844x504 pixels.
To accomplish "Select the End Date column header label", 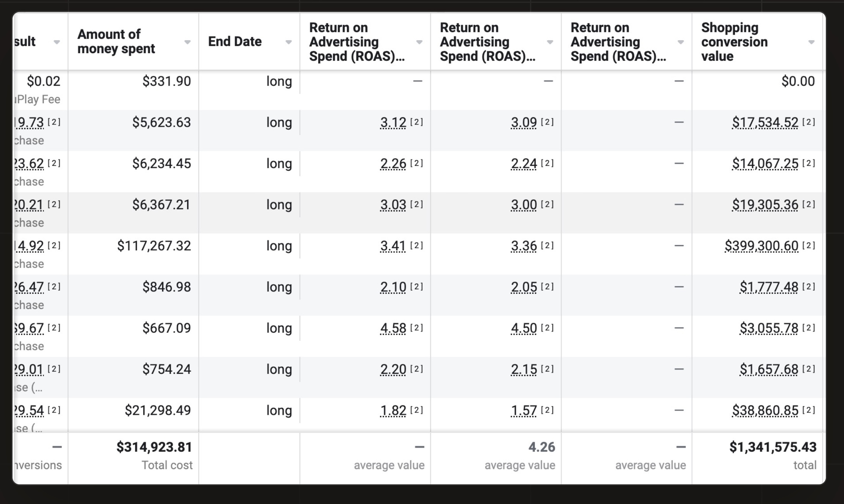I will pyautogui.click(x=235, y=41).
